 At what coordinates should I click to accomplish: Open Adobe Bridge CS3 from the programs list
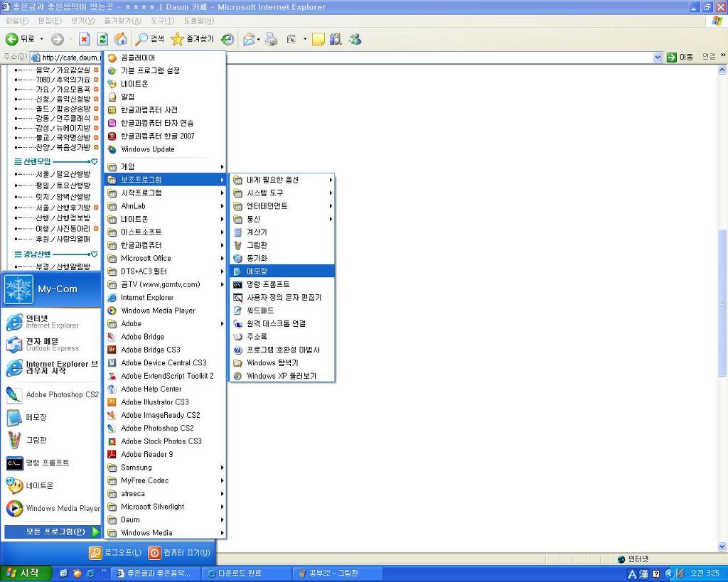coord(150,350)
